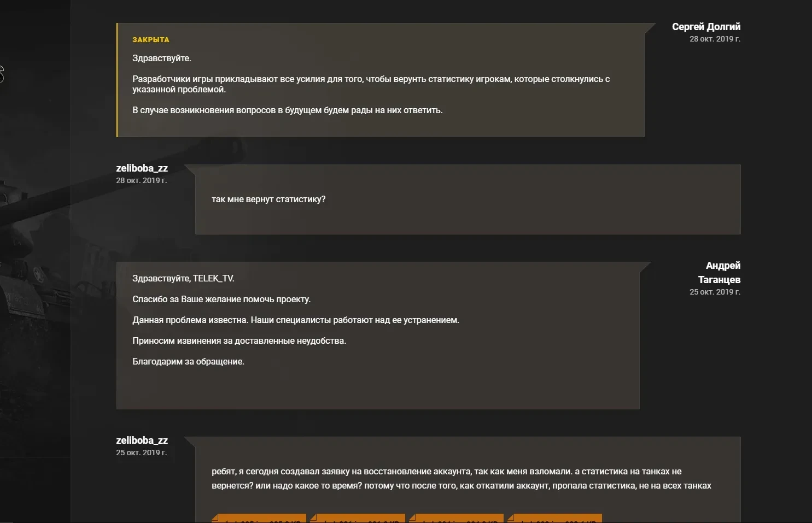Click the paragraph starting 'Разработчики игры прикладывают'

click(x=371, y=84)
